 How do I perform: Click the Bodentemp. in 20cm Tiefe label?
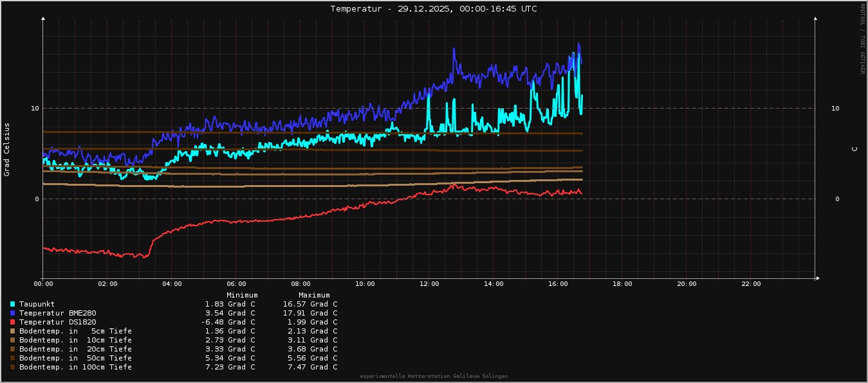point(75,349)
